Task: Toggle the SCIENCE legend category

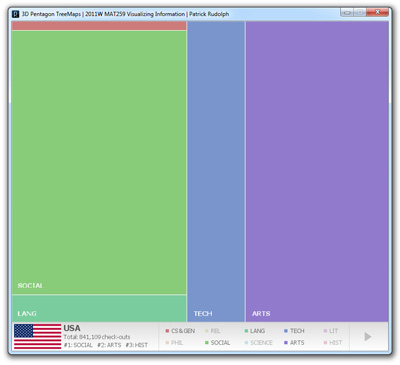Action: pos(258,343)
